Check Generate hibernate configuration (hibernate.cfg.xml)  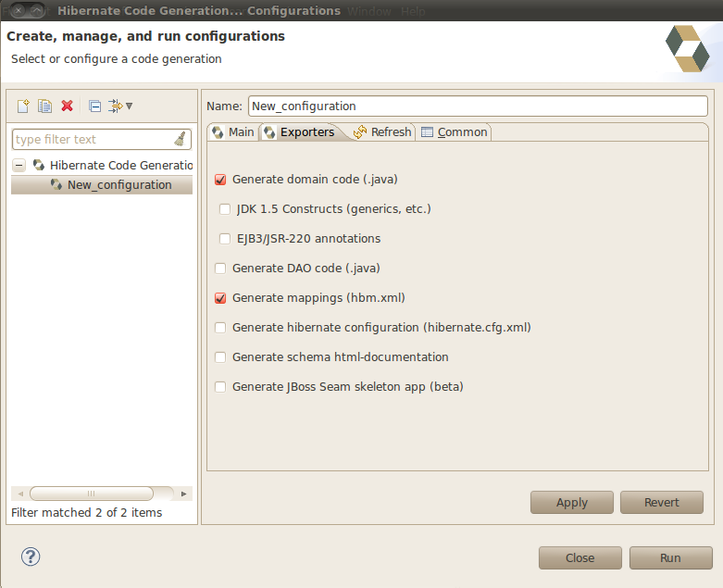tap(220, 328)
